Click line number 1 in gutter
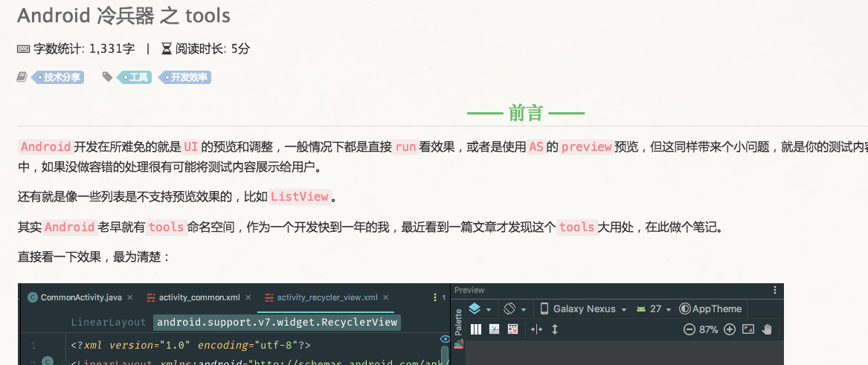 point(33,346)
